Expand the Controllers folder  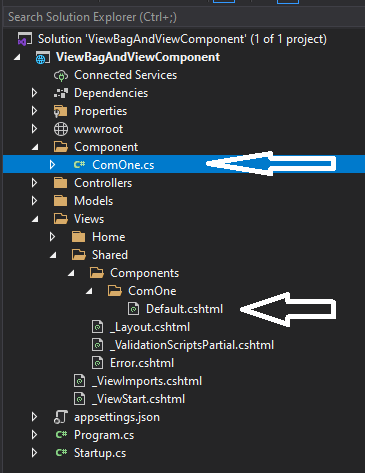pos(34,183)
